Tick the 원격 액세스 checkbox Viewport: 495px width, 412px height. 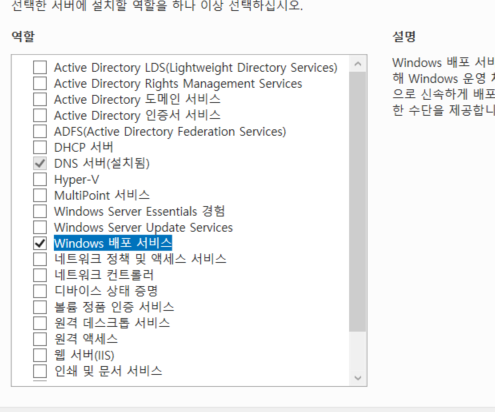[40, 339]
